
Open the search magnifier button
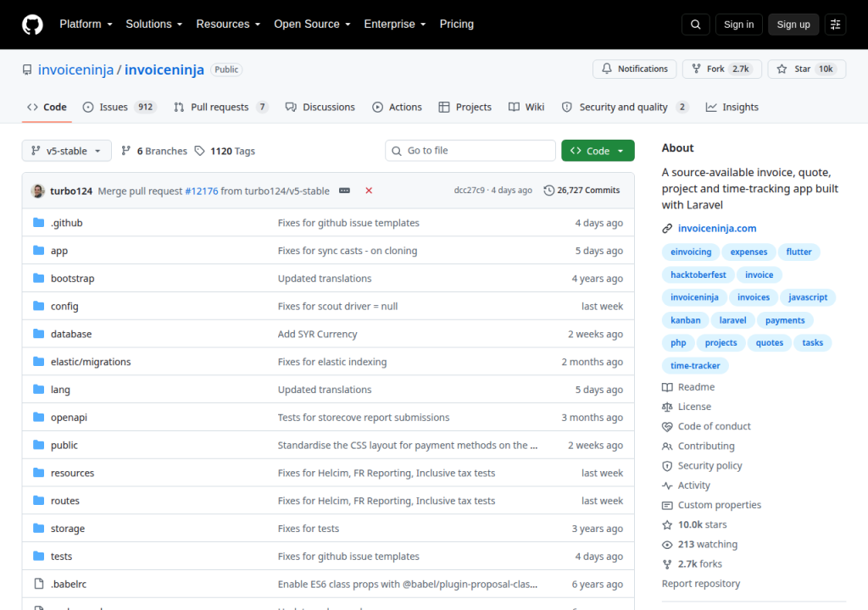[x=696, y=25]
